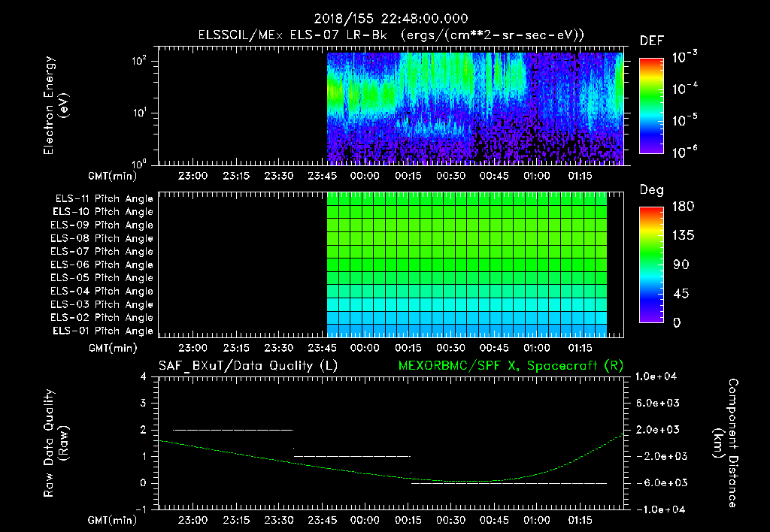Select the ELS-08 Pitch Angle row label
The width and height of the screenshot is (770, 532).
pos(102,238)
